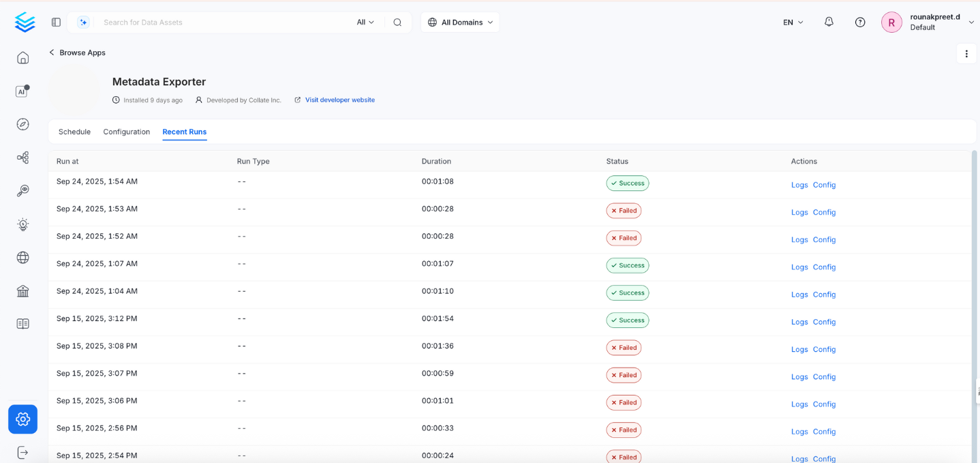Click Visit developer website link

(x=340, y=100)
